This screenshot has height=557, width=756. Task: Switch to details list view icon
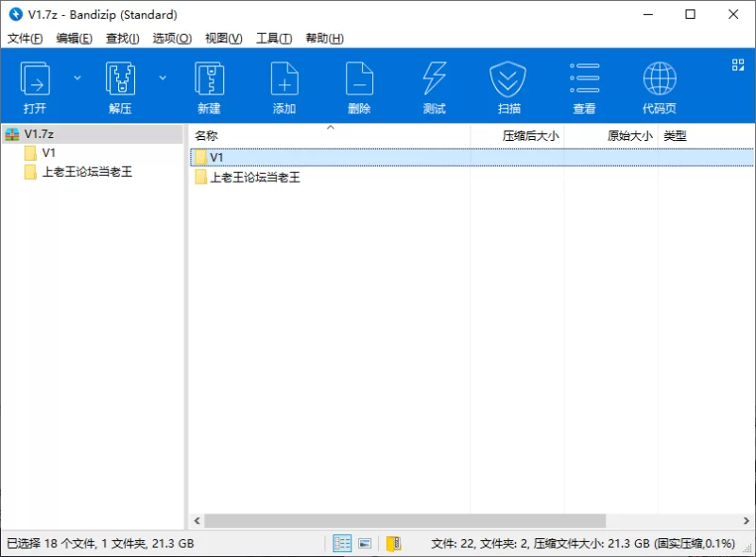(x=342, y=544)
